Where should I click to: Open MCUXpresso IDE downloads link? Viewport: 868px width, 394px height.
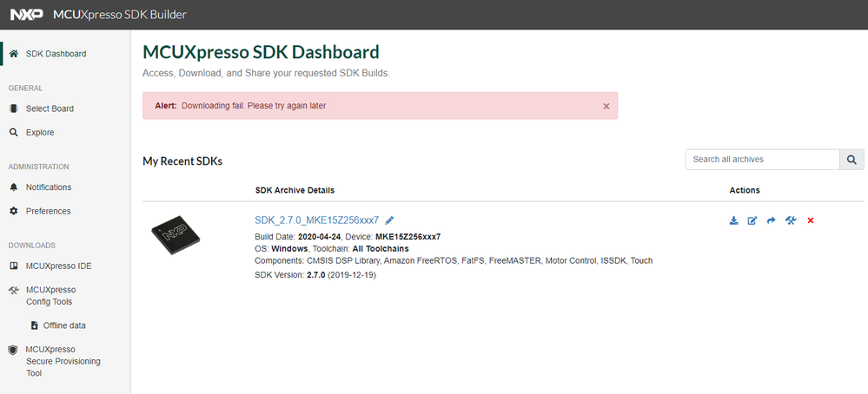pyautogui.click(x=59, y=266)
